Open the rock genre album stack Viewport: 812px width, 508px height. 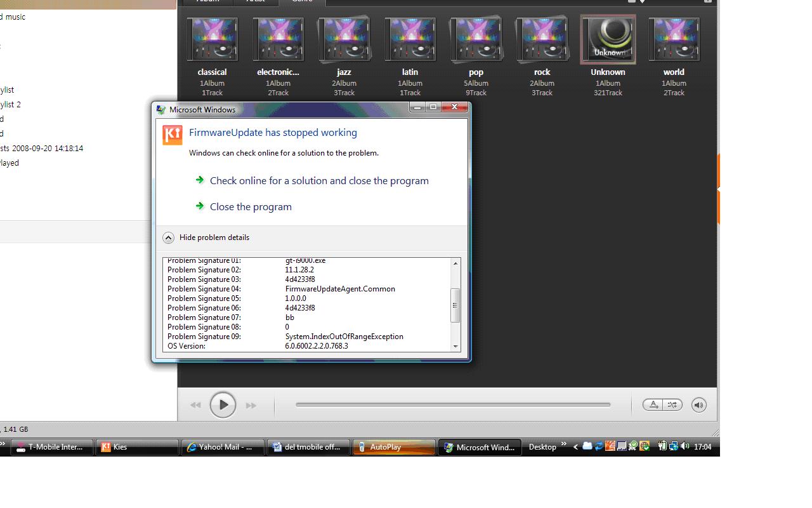point(542,40)
